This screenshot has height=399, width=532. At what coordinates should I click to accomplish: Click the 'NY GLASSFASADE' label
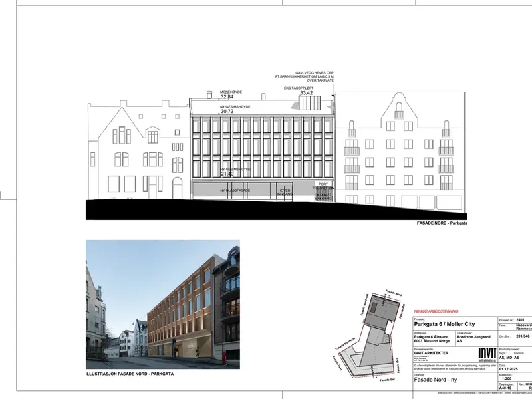pyautogui.click(x=235, y=190)
